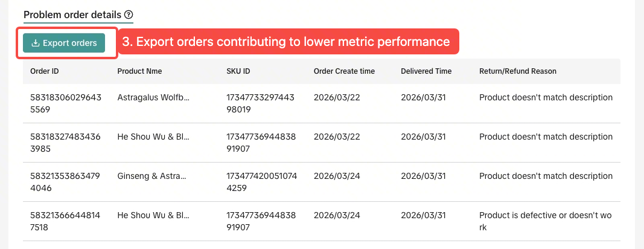Select the Problem order details heading

point(72,15)
